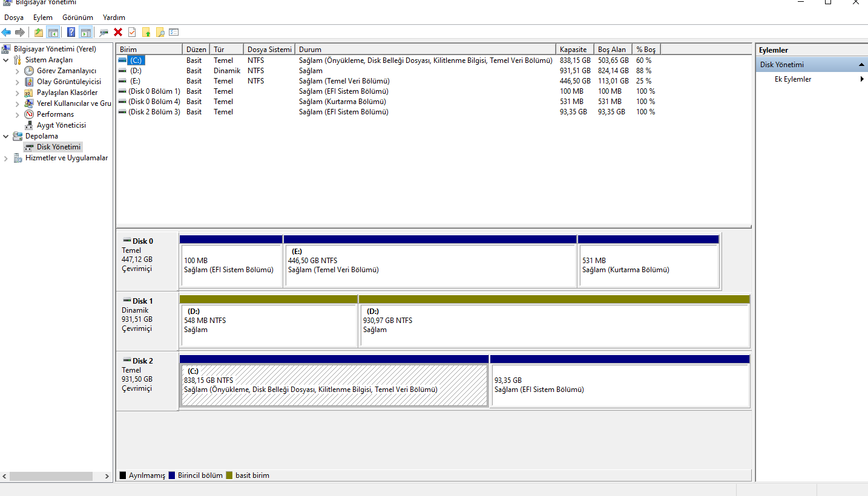Select the (D:) Dinamik volume row in list
This screenshot has height=496, width=868.
click(387, 71)
